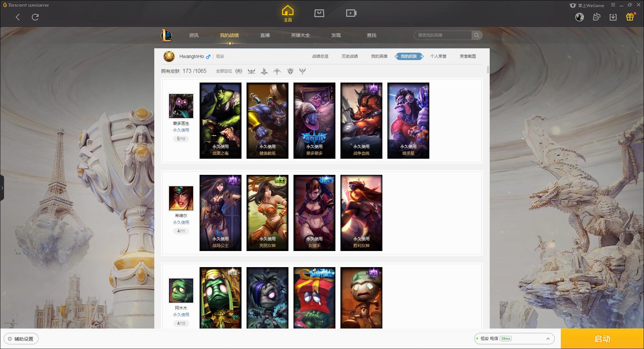Filter skins by the third role icon
Screen dimensions: 644x349
coord(264,71)
